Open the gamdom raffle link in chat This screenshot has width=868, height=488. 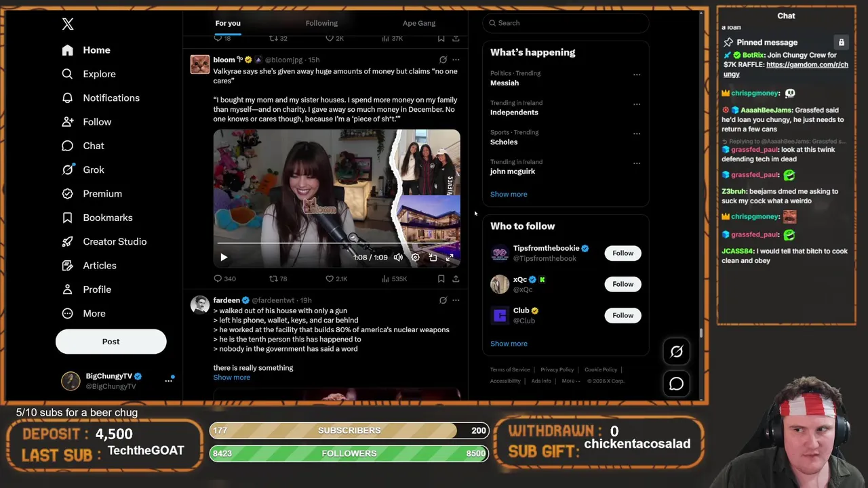(x=787, y=69)
